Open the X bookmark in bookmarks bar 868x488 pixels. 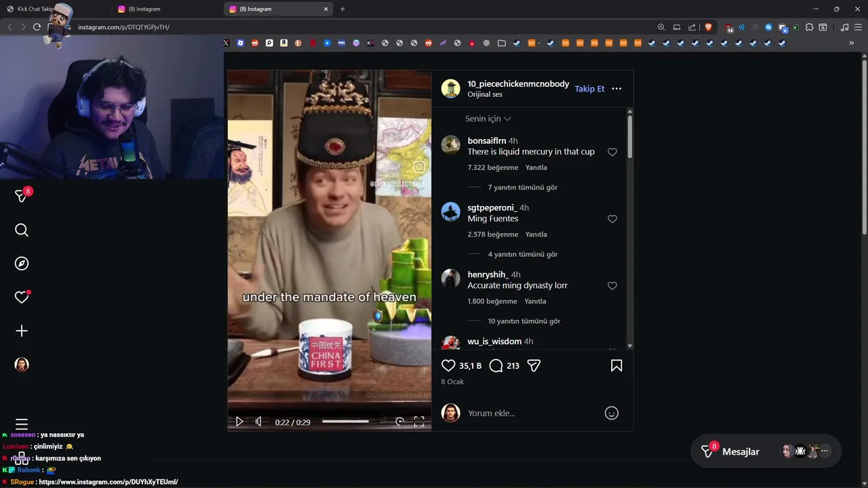point(226,43)
